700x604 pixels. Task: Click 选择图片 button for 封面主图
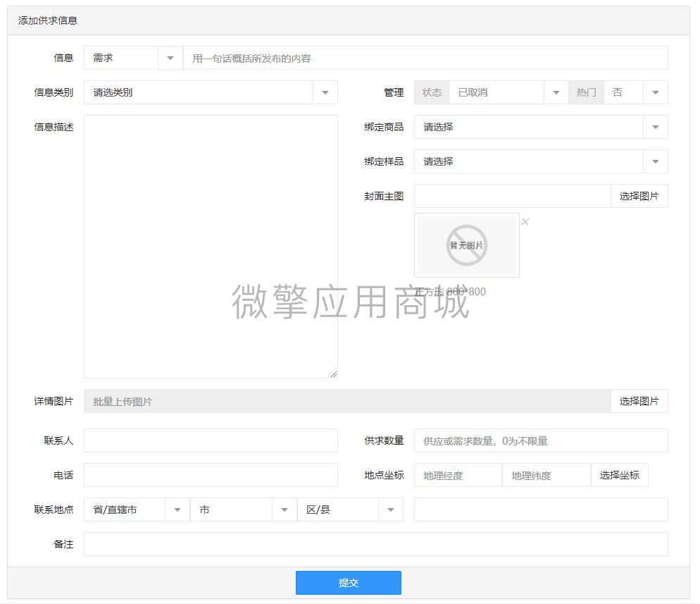point(639,196)
